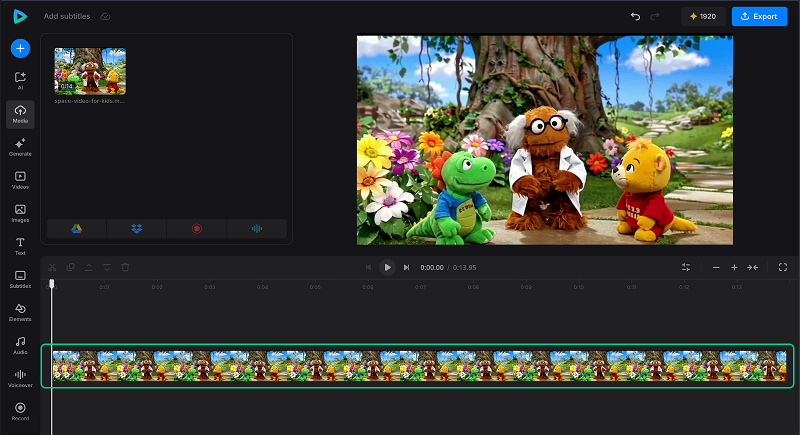Image resolution: width=800 pixels, height=435 pixels.
Task: Click the audio waveform import button
Action: point(257,228)
